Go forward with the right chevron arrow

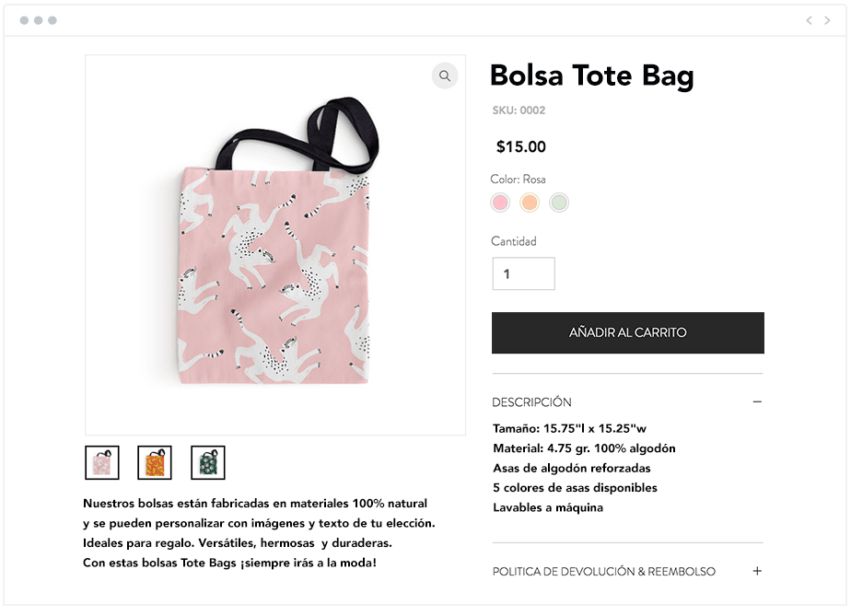tap(827, 20)
